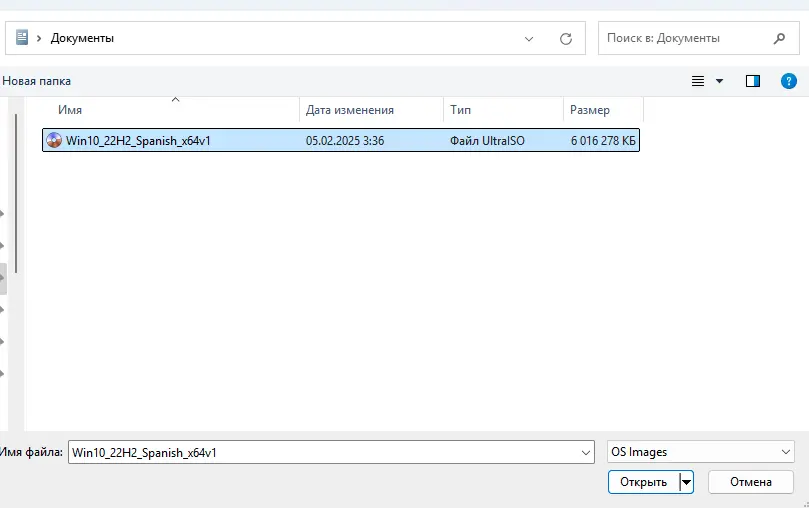Select the Win10_22H2_Spanish_x64v1 file name
This screenshot has height=508, width=809.
(138, 141)
